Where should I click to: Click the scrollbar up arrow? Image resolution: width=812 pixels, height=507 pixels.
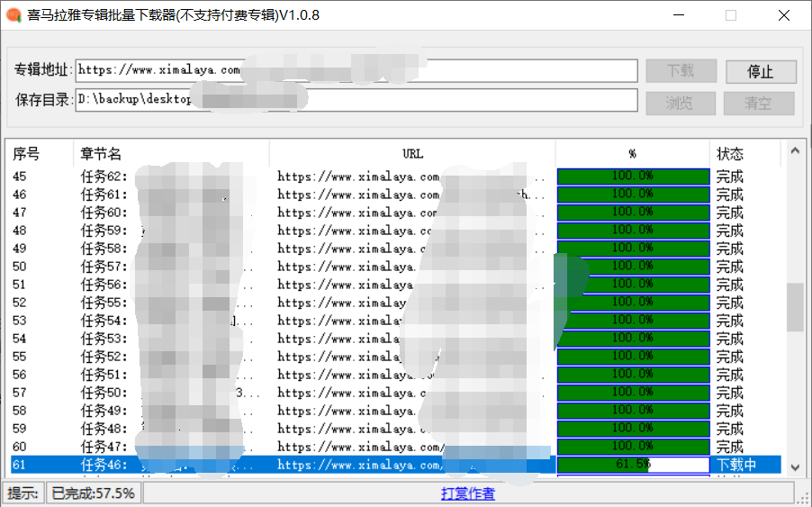coord(795,150)
